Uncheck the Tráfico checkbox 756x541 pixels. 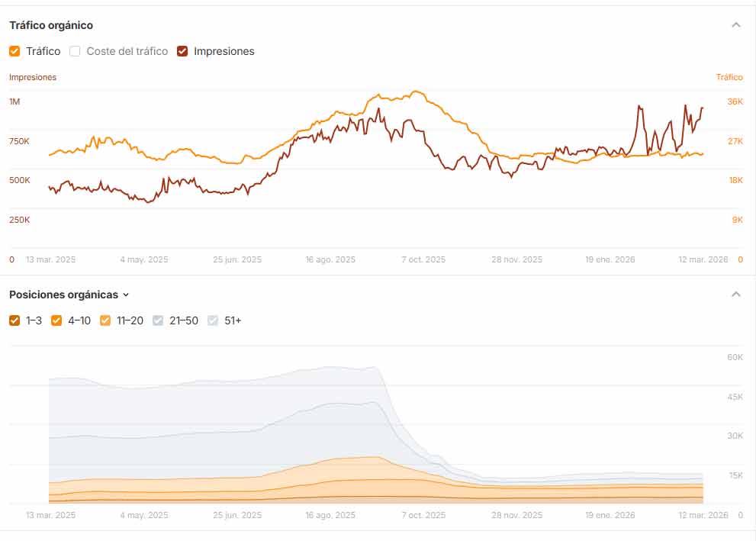14,50
